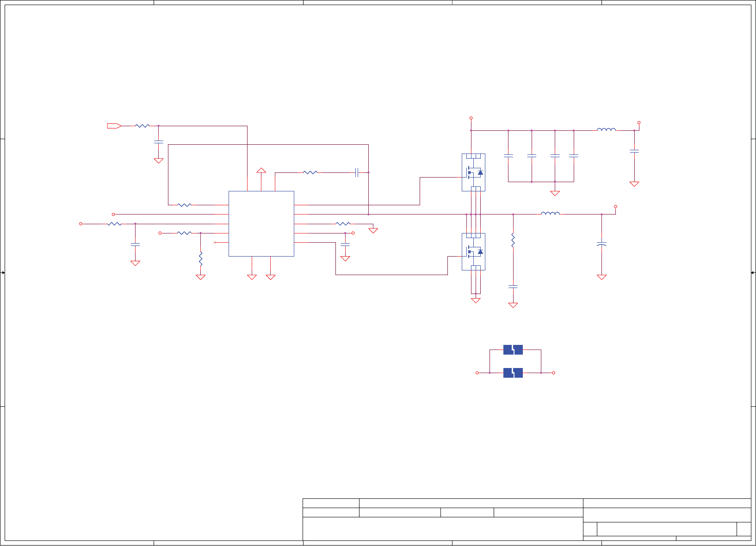Select the capacitor below the snubber resistor
Screen dimensions: 756x546
[513, 287]
